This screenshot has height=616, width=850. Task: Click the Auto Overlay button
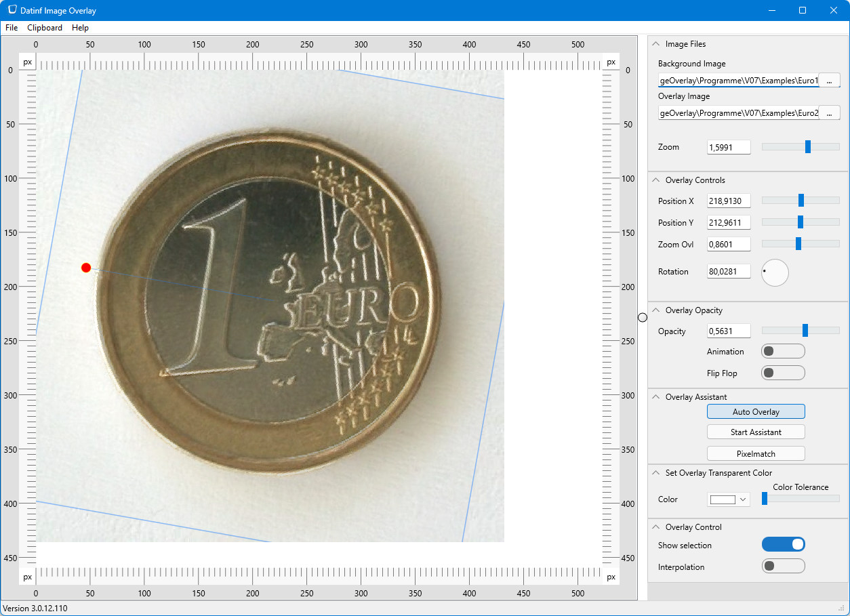point(755,411)
